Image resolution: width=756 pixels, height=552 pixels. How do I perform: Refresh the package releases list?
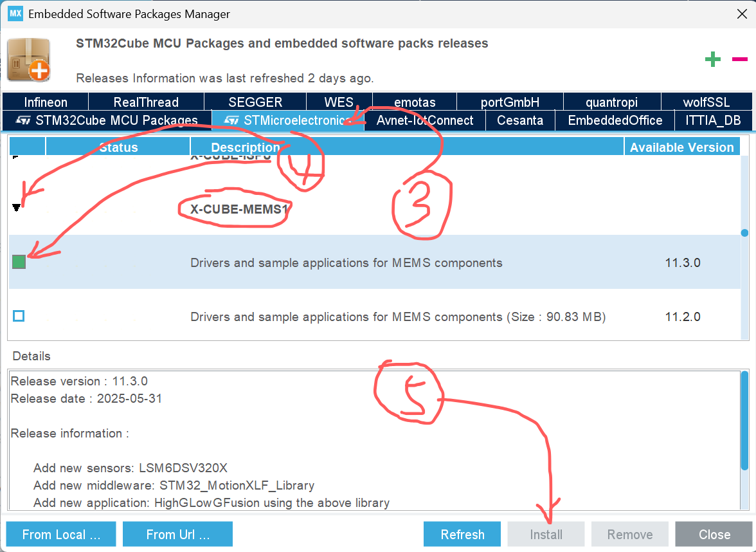click(x=462, y=534)
